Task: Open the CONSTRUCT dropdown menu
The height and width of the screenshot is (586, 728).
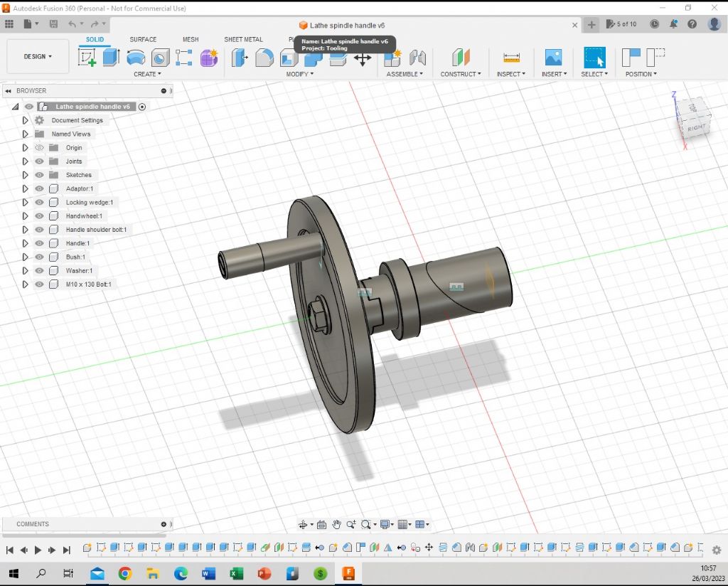Action: [461, 74]
